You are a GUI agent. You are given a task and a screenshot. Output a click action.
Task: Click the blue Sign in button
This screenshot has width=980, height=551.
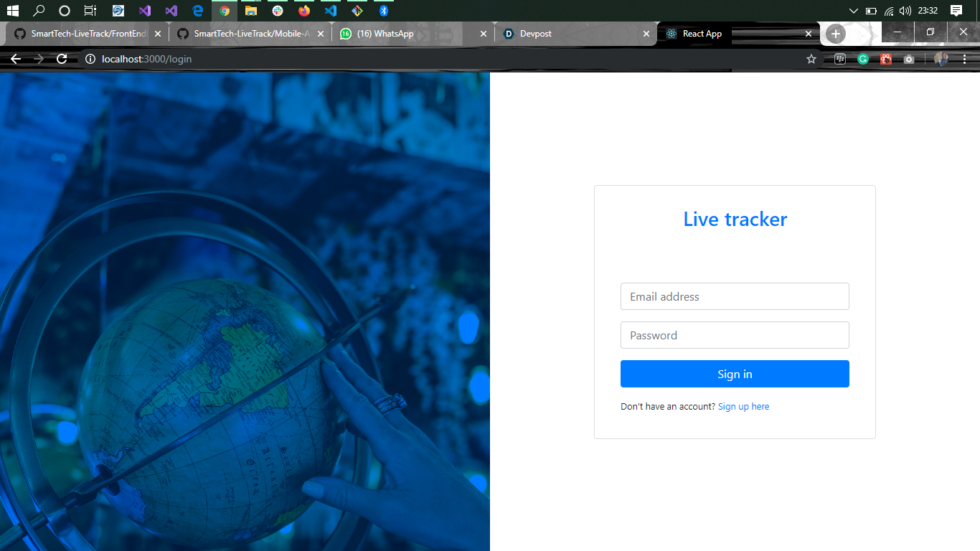point(735,374)
